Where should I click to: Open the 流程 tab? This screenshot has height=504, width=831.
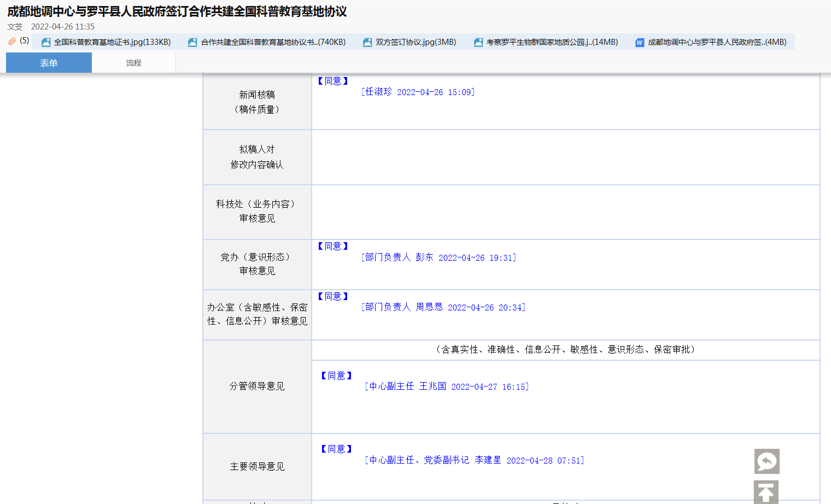point(133,63)
